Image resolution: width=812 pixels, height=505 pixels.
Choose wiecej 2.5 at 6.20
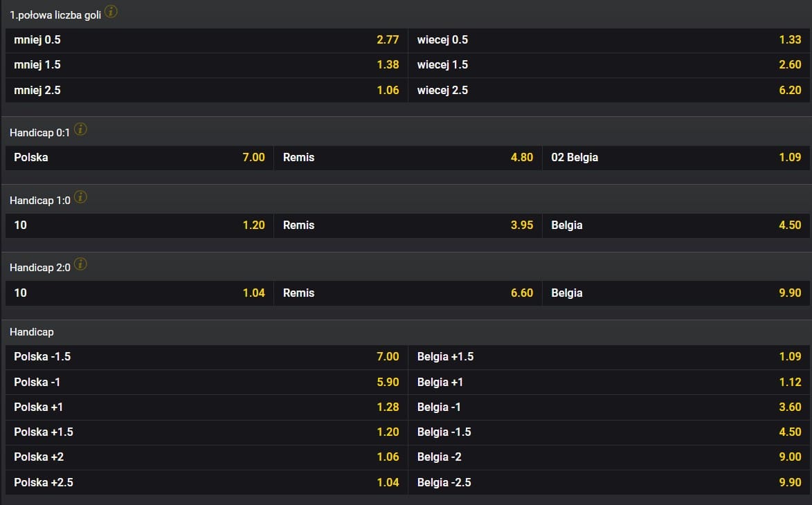click(609, 90)
